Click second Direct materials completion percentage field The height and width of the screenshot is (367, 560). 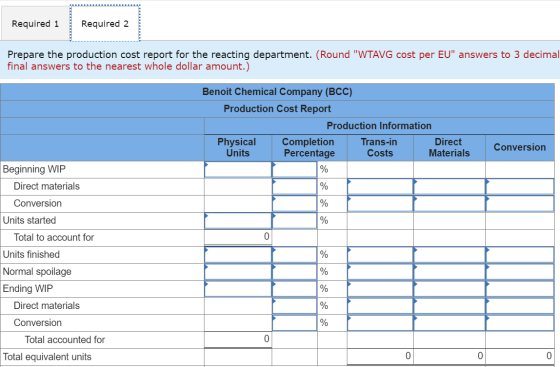point(294,306)
